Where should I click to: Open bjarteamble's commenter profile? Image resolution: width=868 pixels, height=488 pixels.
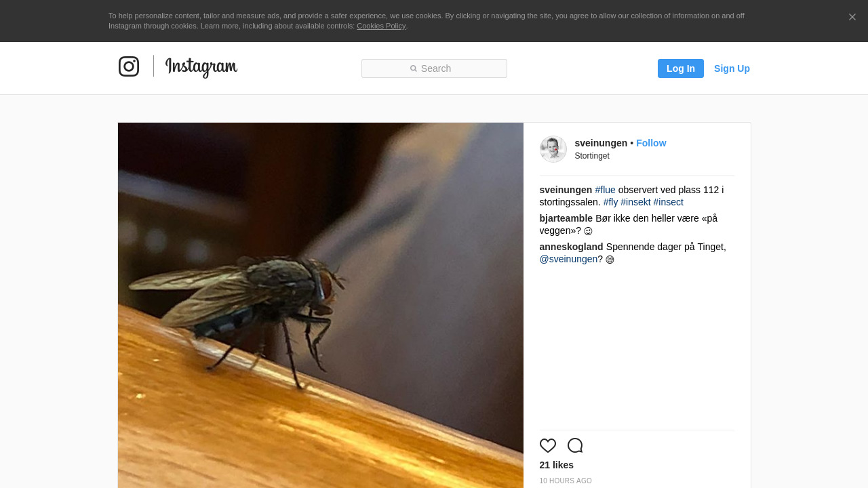tap(566, 218)
